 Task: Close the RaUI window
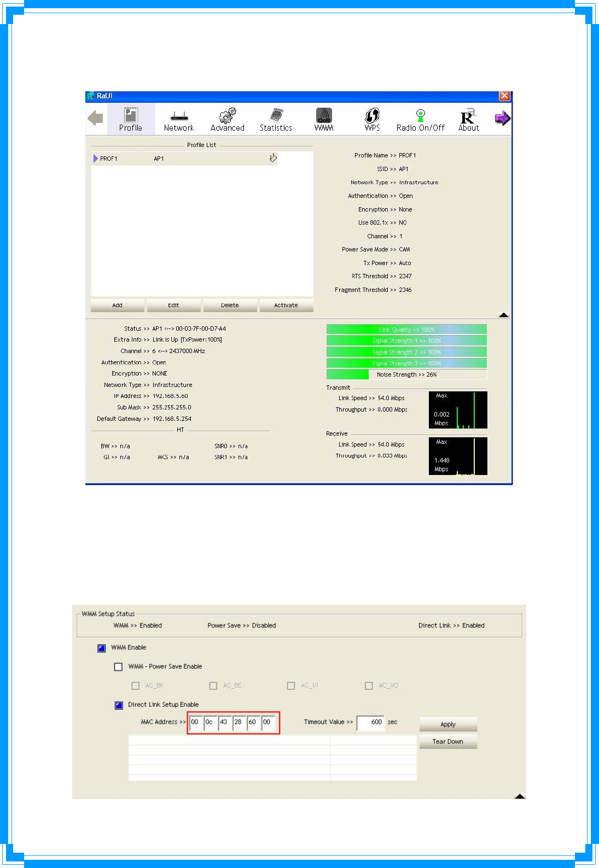pos(504,96)
